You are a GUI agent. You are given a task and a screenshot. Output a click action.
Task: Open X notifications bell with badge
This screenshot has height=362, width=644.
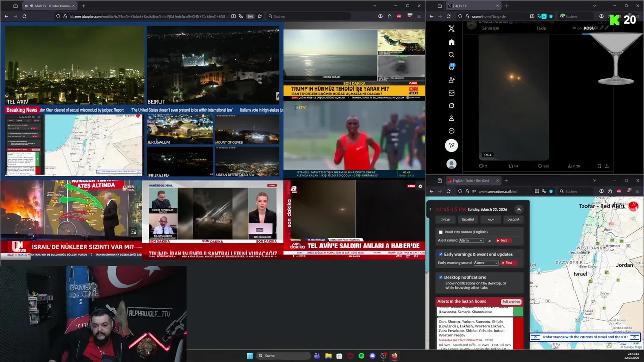tap(451, 67)
